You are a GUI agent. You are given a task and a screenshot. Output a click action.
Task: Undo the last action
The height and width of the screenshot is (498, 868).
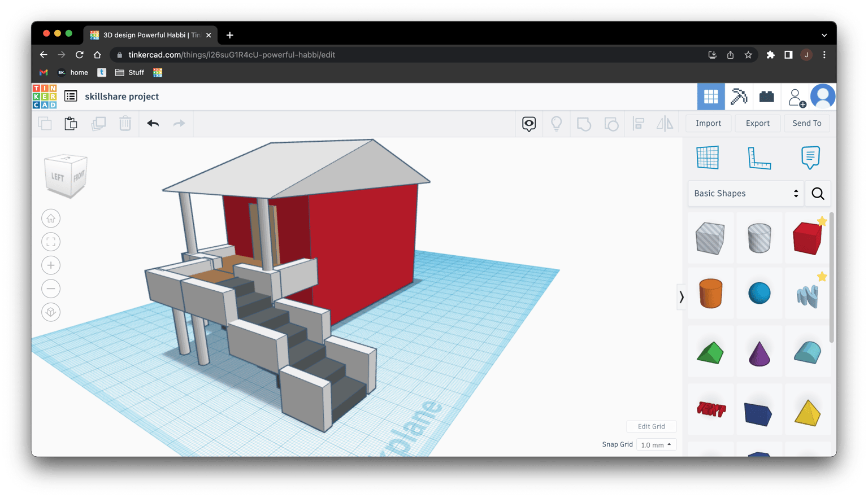tap(153, 123)
